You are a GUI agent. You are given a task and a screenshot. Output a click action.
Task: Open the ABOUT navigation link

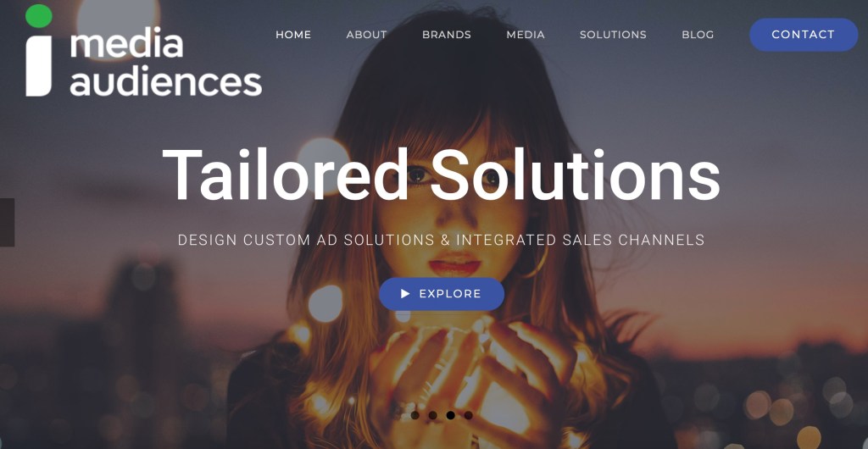[366, 34]
